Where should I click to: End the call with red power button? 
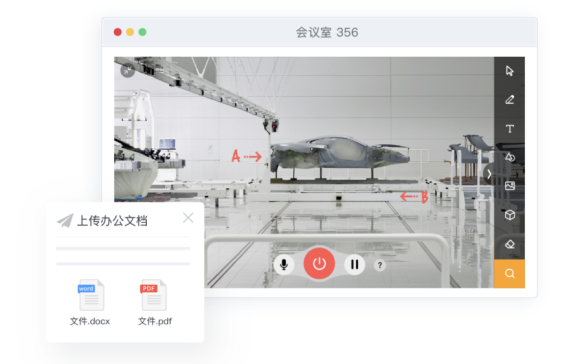click(x=319, y=264)
